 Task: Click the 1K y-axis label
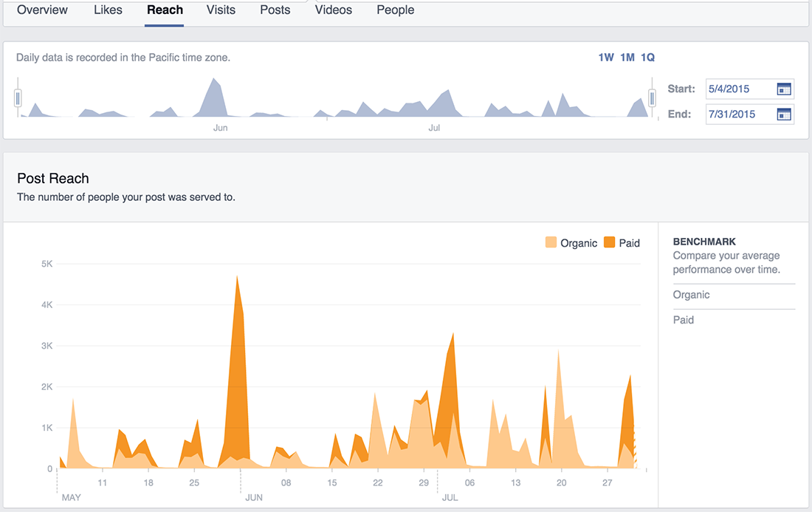click(x=47, y=428)
